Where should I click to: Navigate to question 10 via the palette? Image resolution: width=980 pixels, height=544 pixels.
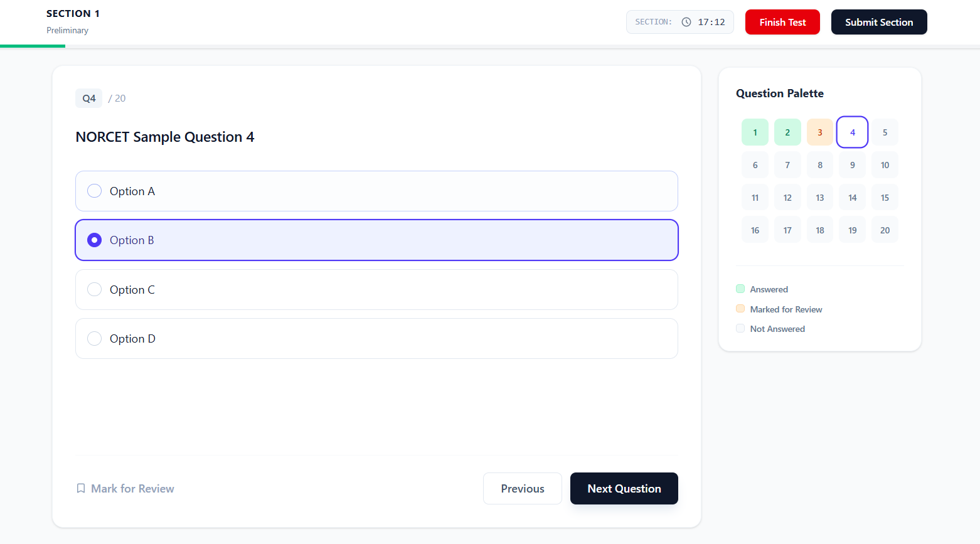coord(885,164)
